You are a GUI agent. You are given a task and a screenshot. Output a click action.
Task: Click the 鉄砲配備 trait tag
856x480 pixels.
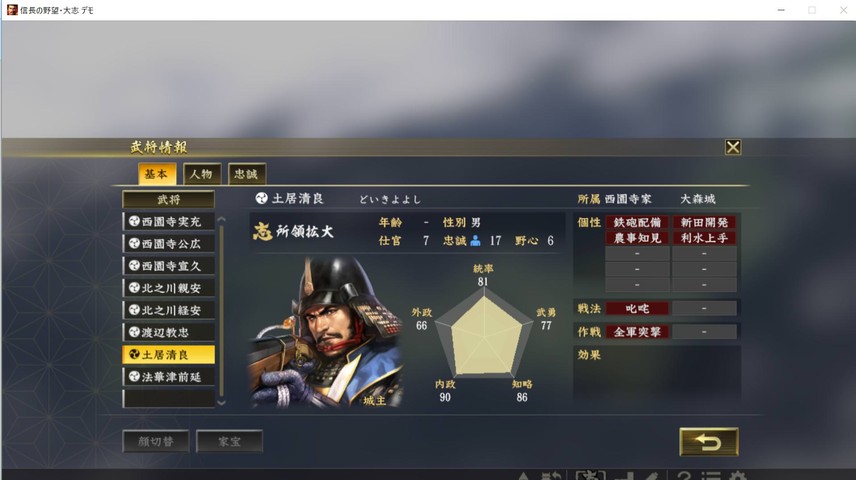point(637,222)
